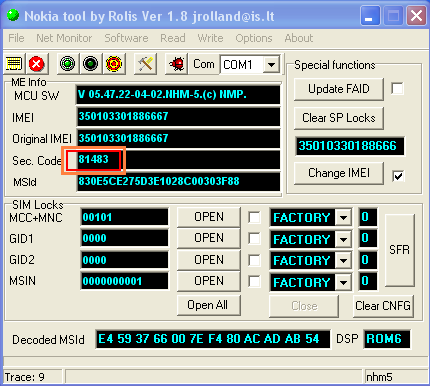Click the MCU SW version field
Screen dimensions: 430x386
click(178, 95)
